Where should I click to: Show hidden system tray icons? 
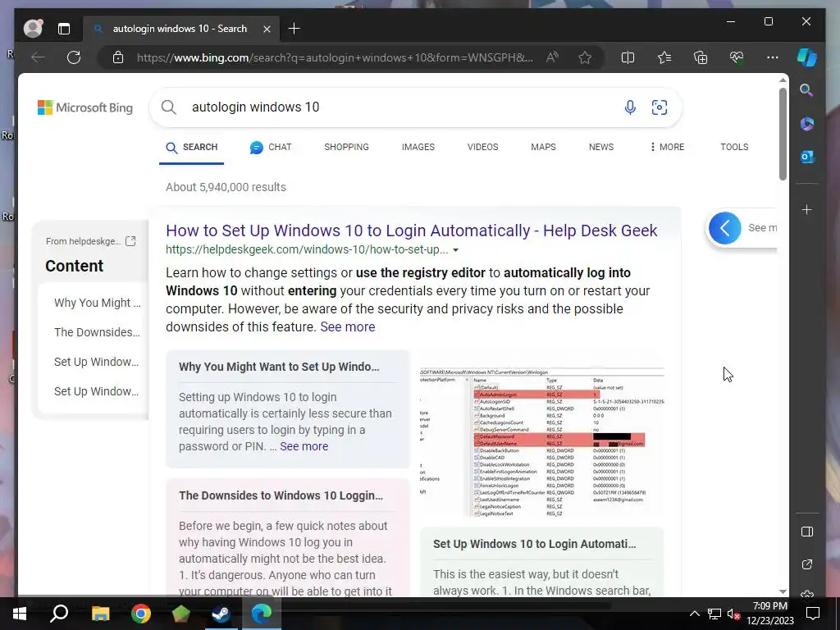click(x=694, y=614)
